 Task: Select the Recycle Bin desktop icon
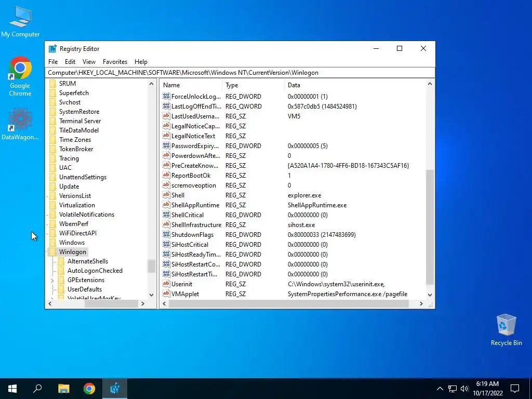tap(506, 330)
